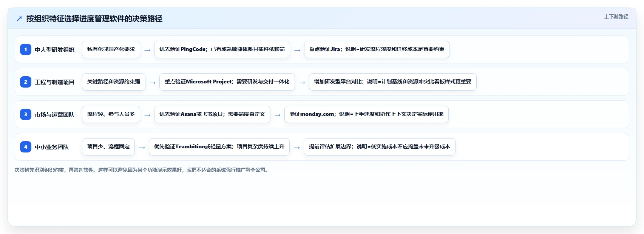Click the number 3 badge for 市场与运营团队
The image size is (644, 234).
(x=26, y=114)
